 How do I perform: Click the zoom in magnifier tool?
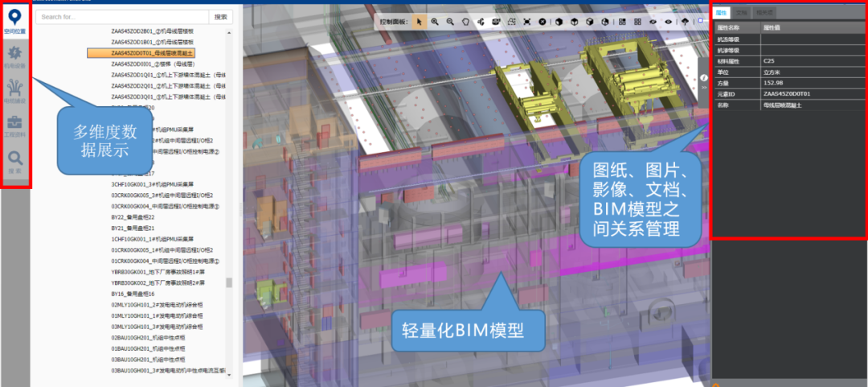coord(435,22)
